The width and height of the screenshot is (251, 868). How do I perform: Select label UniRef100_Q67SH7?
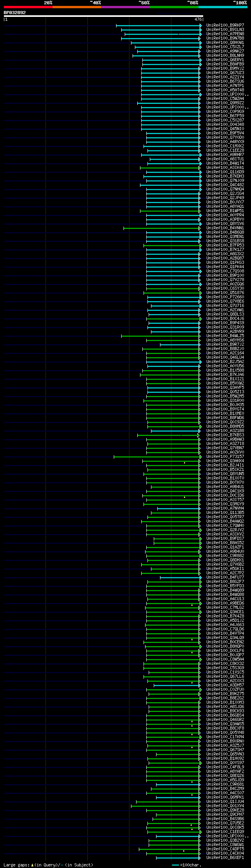(225, 750)
